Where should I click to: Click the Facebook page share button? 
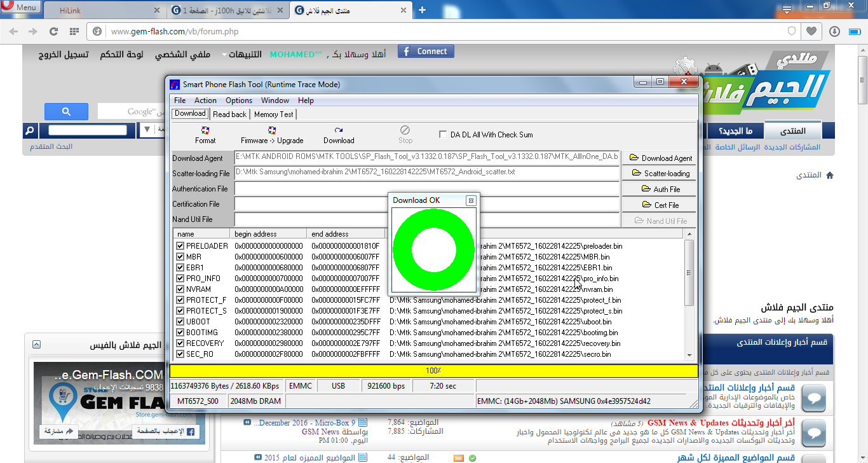tap(59, 431)
